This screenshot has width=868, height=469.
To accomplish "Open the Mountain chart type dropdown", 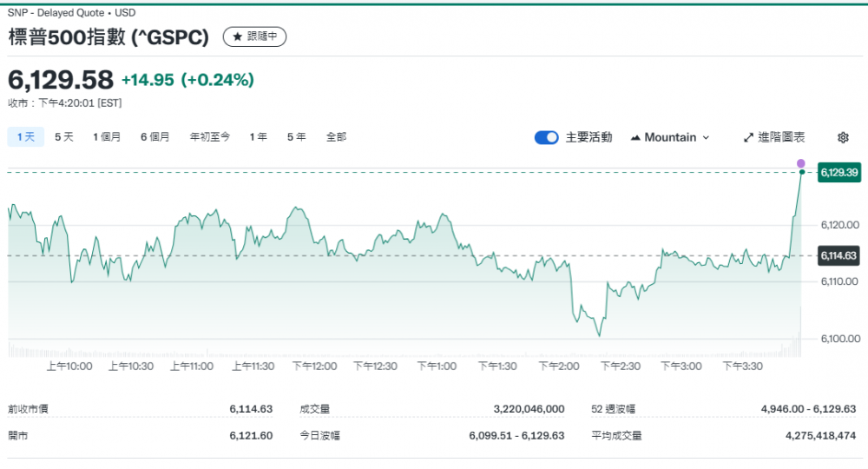I will tap(670, 137).
